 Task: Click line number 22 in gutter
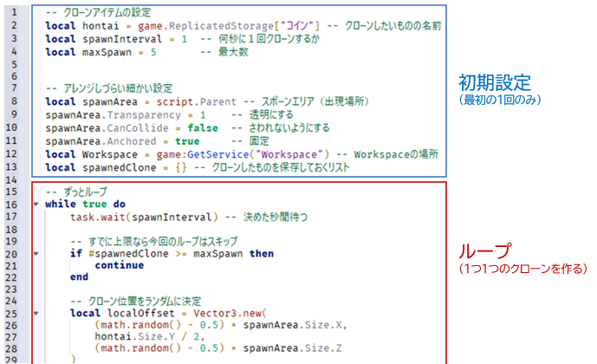pyautogui.click(x=11, y=277)
